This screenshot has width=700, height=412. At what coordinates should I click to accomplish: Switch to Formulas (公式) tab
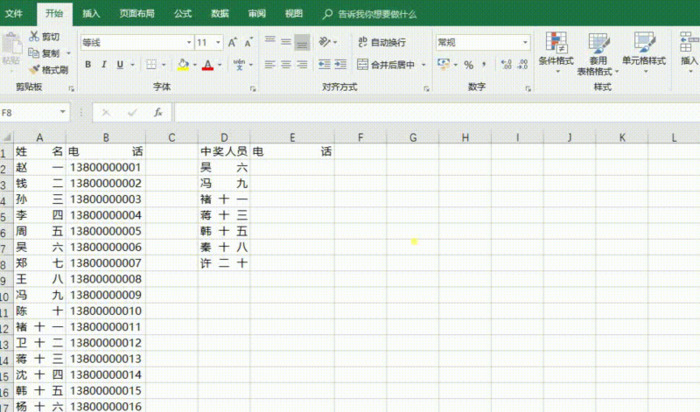click(x=183, y=13)
